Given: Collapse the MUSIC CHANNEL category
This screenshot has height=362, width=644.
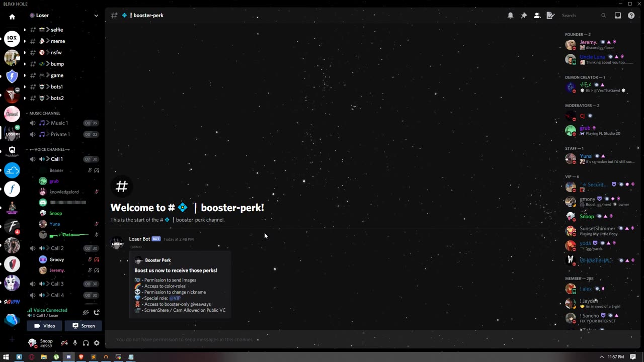Looking at the screenshot, I should click(44, 113).
